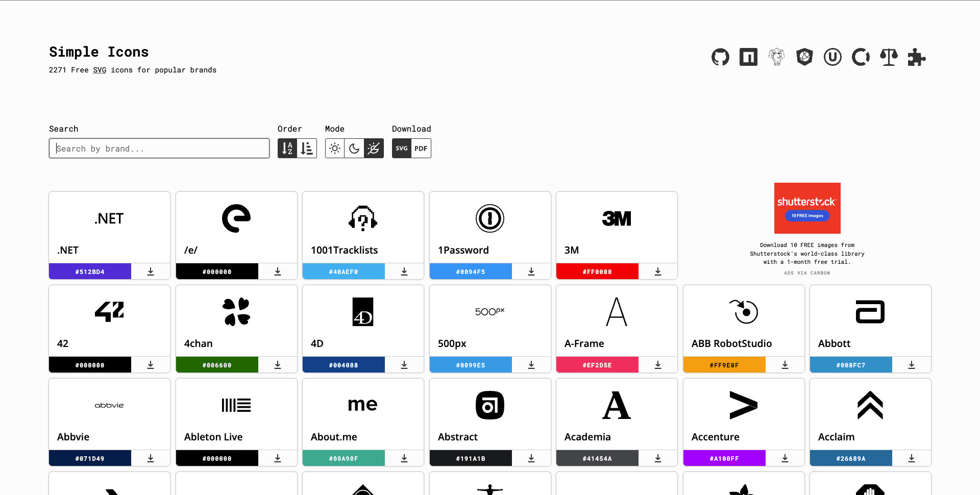The image size is (980, 495).
Task: Click the Academia logo
Action: pos(617,405)
